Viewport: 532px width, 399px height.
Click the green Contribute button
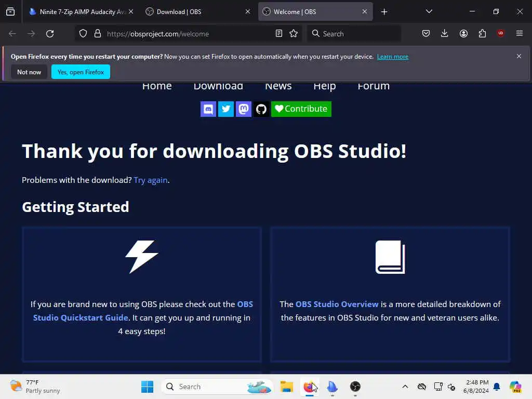tap(301, 109)
